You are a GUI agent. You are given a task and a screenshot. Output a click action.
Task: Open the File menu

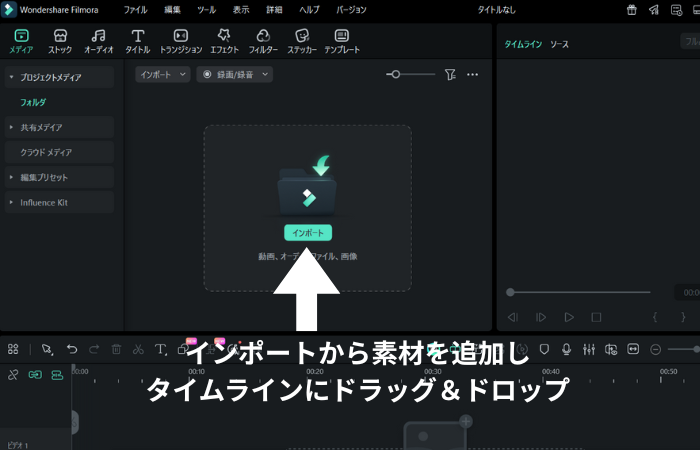click(135, 10)
